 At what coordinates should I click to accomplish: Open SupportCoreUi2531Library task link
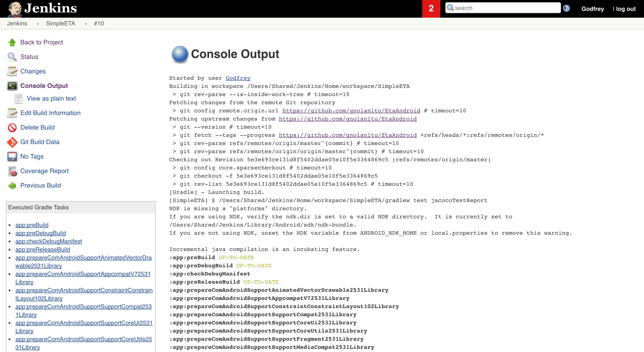coord(84,327)
